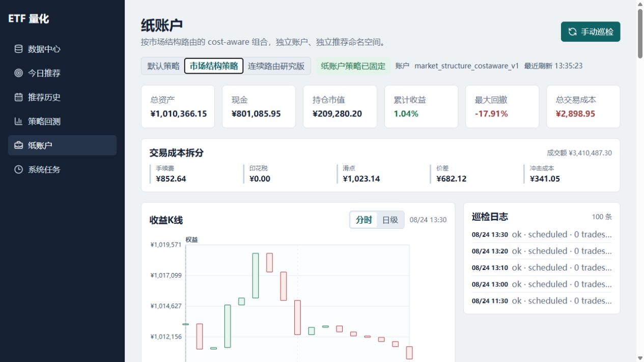Image resolution: width=644 pixels, height=362 pixels.
Task: Click 总资产 card ¥1,010,366.15
Action: click(x=178, y=106)
